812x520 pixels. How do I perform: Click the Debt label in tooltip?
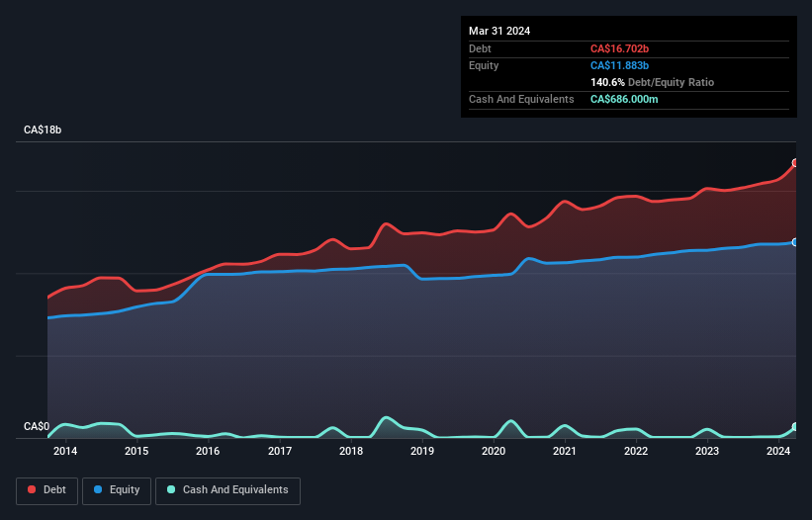(480, 48)
